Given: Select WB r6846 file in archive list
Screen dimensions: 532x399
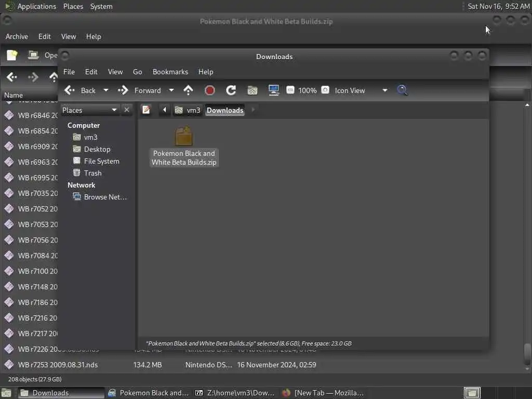Looking at the screenshot, I should [31, 115].
